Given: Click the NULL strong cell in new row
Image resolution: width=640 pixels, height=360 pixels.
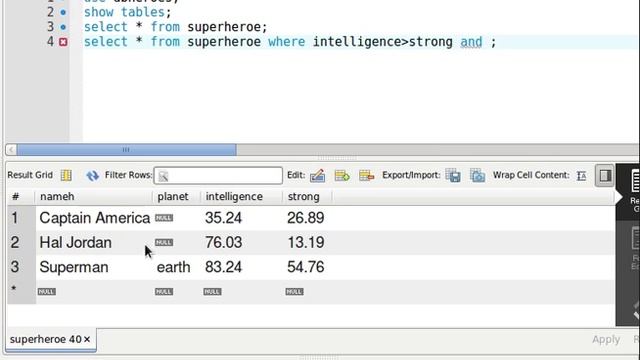Looking at the screenshot, I should (x=294, y=291).
